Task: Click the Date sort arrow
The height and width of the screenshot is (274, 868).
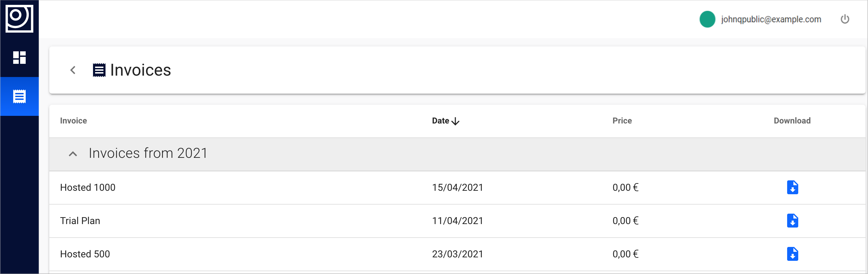Action: pyautogui.click(x=455, y=121)
